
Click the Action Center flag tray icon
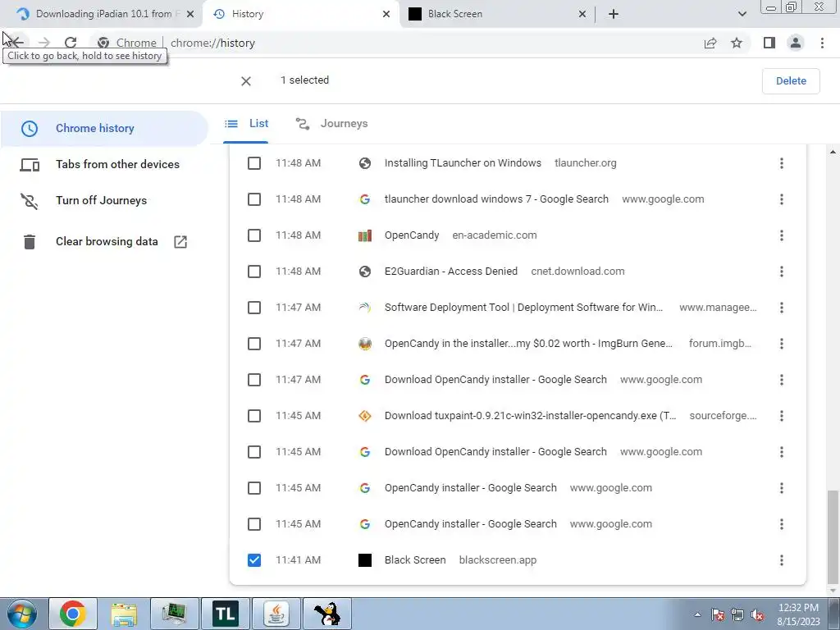[717, 615]
